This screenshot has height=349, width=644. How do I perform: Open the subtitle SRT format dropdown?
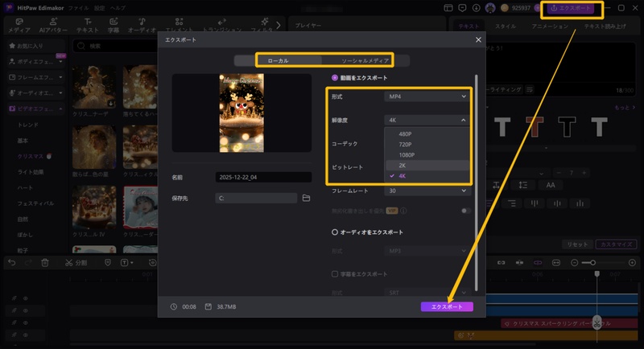pyautogui.click(x=427, y=293)
